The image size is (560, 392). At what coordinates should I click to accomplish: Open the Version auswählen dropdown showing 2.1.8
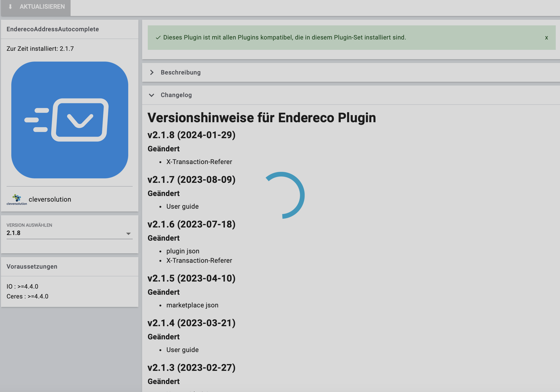point(69,233)
